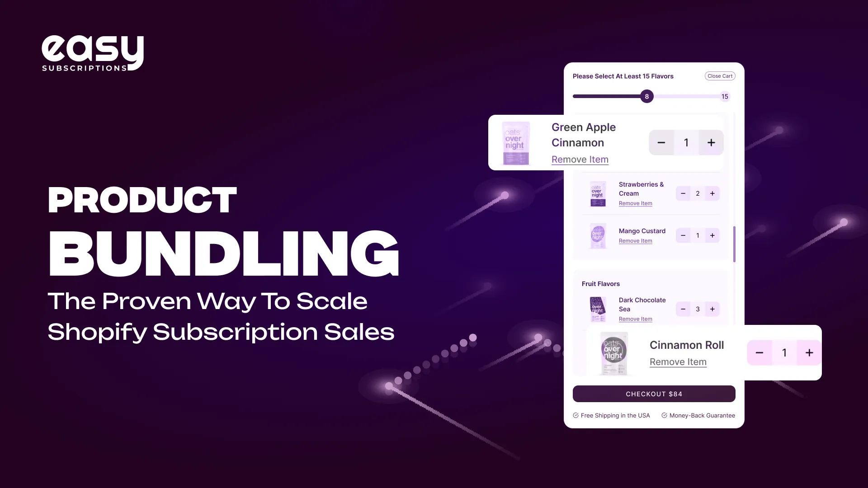This screenshot has width=868, height=488.
Task: Click the minus icon for Strawberries & Cream
Action: point(683,193)
